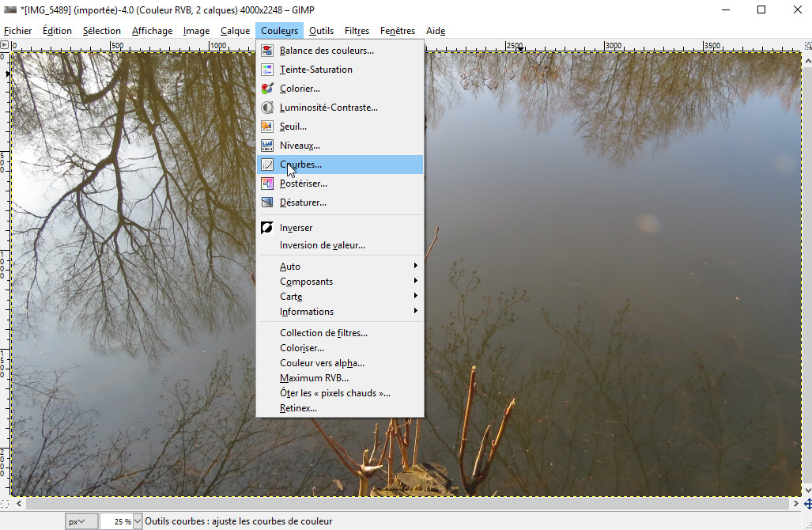Click the Désaturer icon

[x=267, y=203]
